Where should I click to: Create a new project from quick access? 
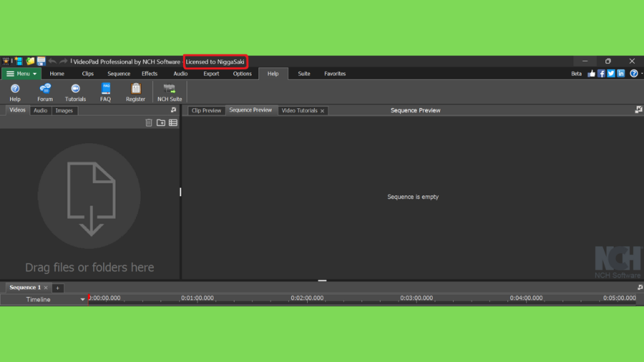tap(18, 62)
